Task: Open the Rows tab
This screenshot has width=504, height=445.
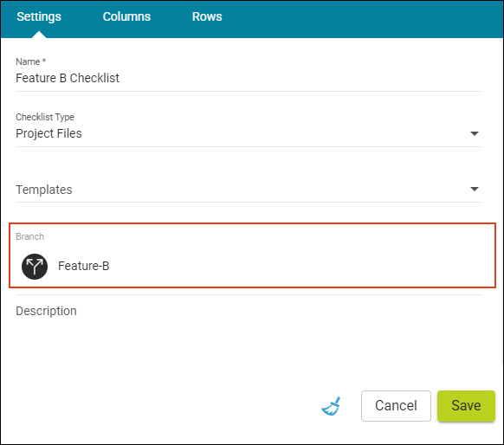Action: (x=207, y=16)
